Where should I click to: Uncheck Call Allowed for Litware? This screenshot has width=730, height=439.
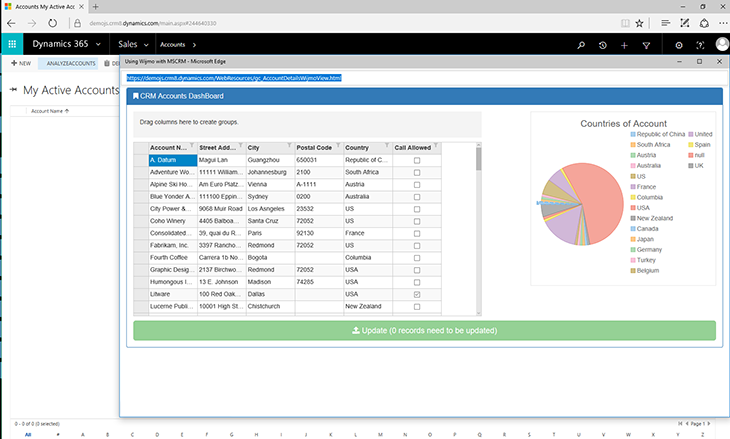[417, 294]
